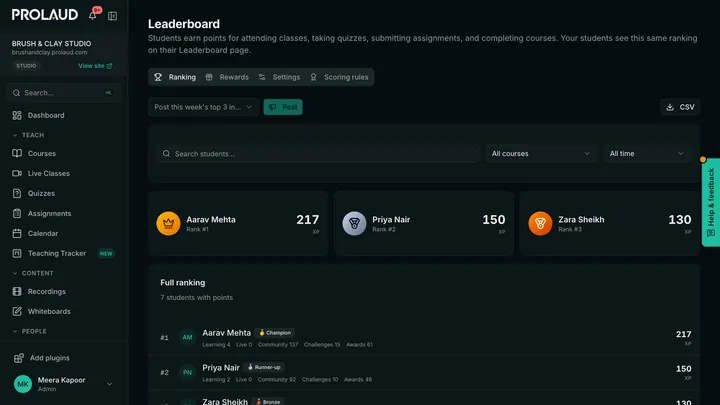The width and height of the screenshot is (720, 405).
Task: Click the Calendar icon in sidebar
Action: pyautogui.click(x=17, y=233)
